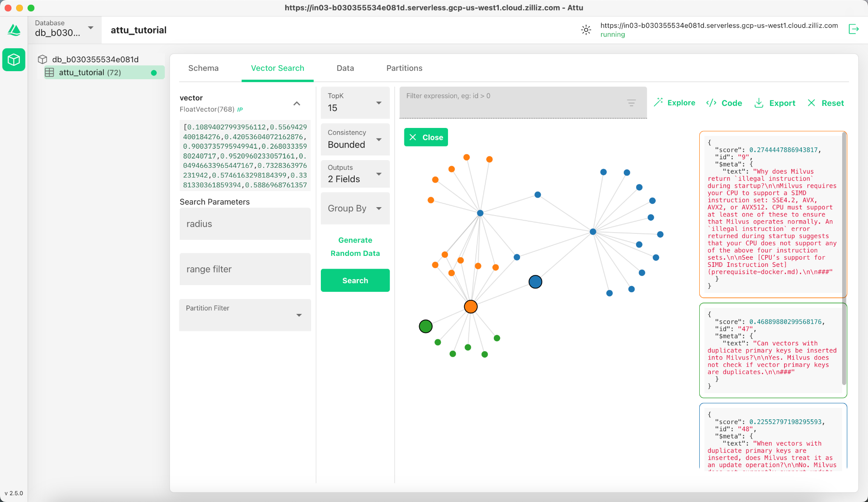Click the Search button
Image resolution: width=868 pixels, height=502 pixels.
(x=354, y=280)
